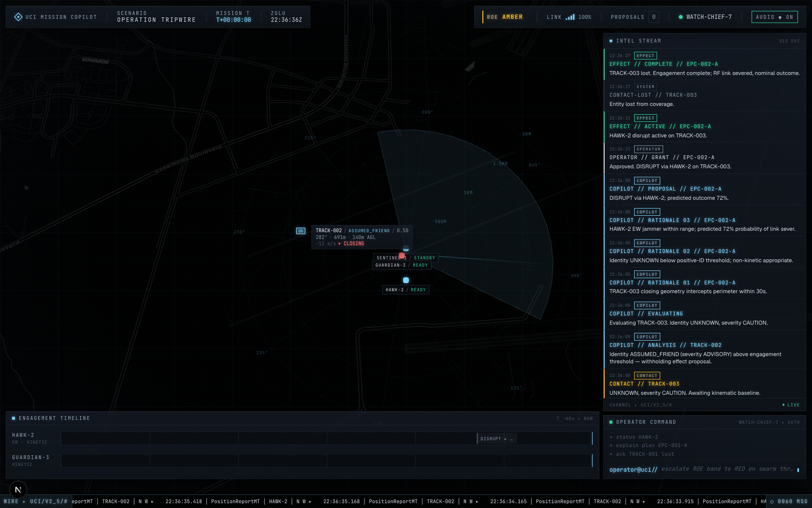Click the HAWK-2 timeline row label
812x508 pixels.
pyautogui.click(x=30, y=438)
